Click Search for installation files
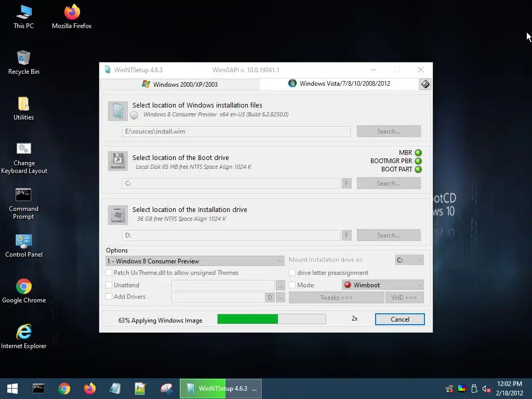 (389, 131)
